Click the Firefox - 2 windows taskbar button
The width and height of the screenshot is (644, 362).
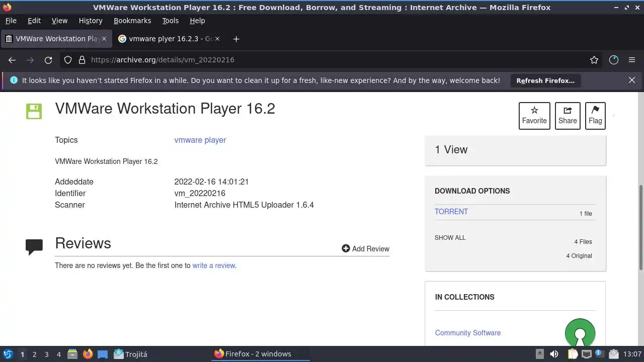click(x=261, y=354)
